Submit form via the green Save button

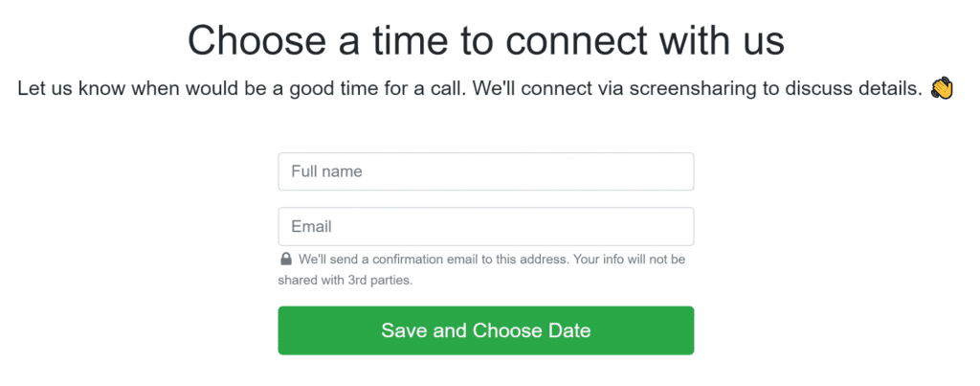pos(485,330)
